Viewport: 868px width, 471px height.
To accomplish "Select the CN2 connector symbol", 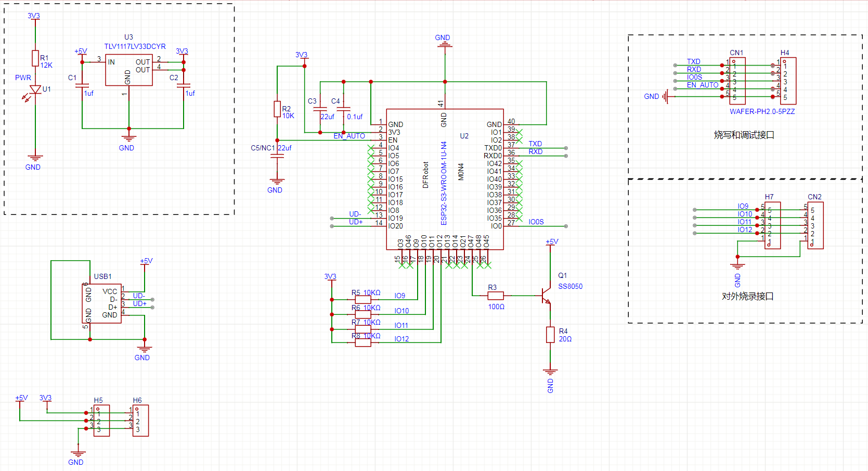I will (x=815, y=225).
